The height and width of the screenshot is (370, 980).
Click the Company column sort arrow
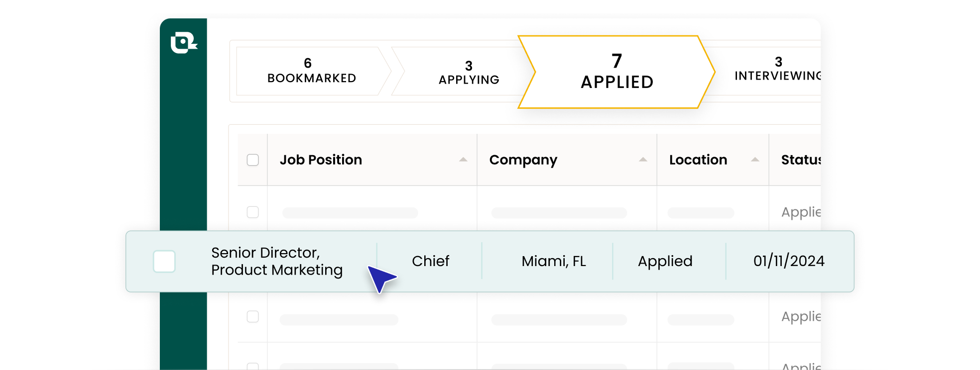point(643,160)
